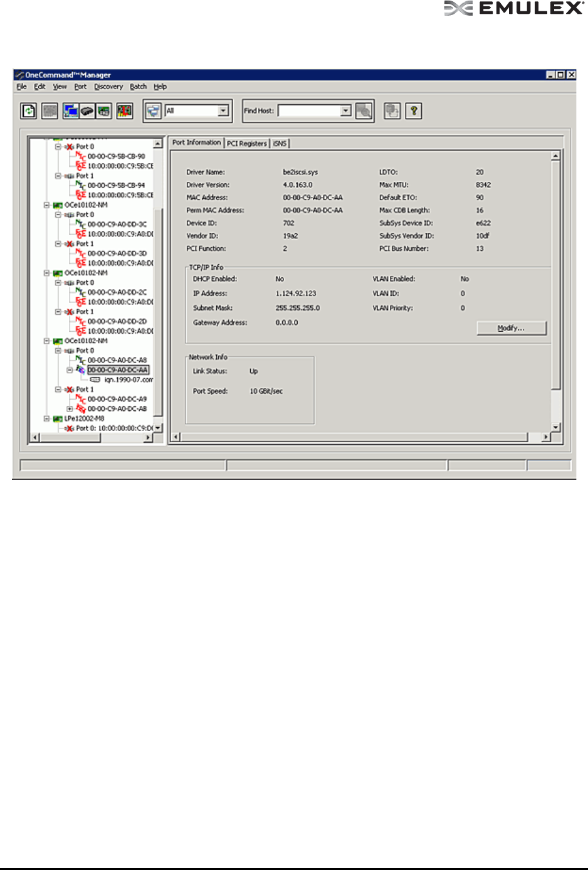Click NIC icon beside 00-00-C9-A0-DC-A8

click(80, 360)
